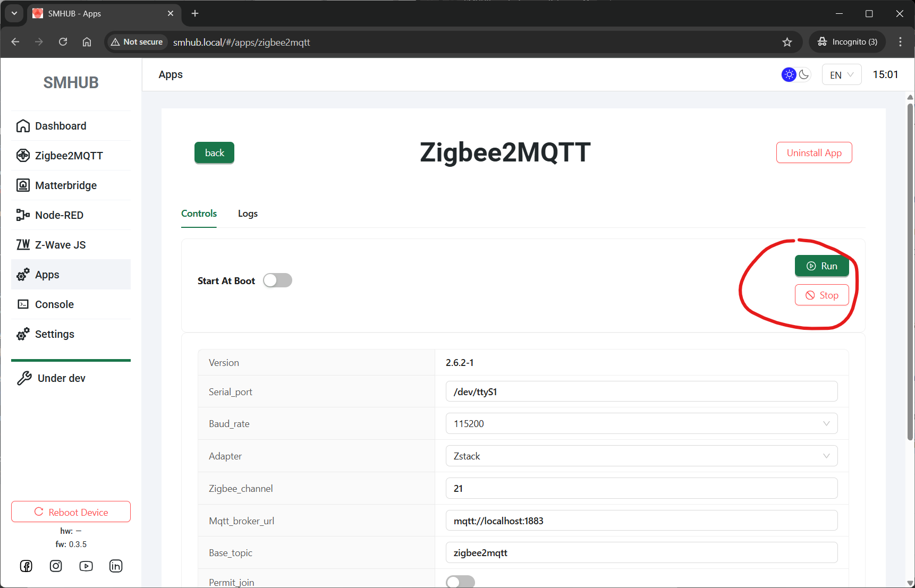Click the Serial_port input field
Viewport: 915px width, 588px height.
(x=641, y=392)
